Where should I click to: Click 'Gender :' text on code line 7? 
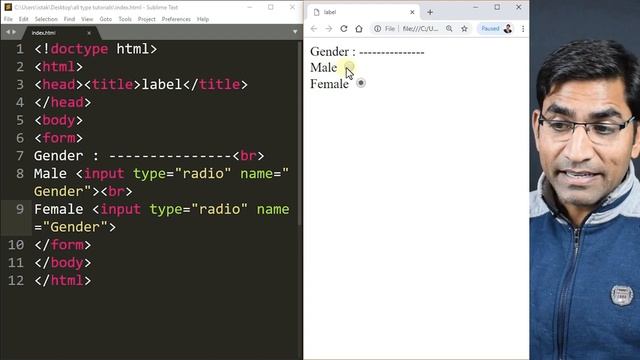[67, 156]
